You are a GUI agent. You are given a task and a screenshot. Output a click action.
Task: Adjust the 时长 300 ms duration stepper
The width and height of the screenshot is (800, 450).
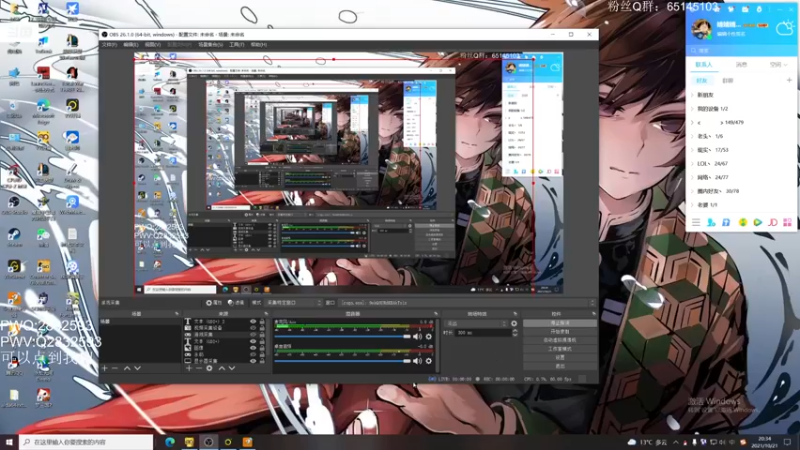coord(515,333)
